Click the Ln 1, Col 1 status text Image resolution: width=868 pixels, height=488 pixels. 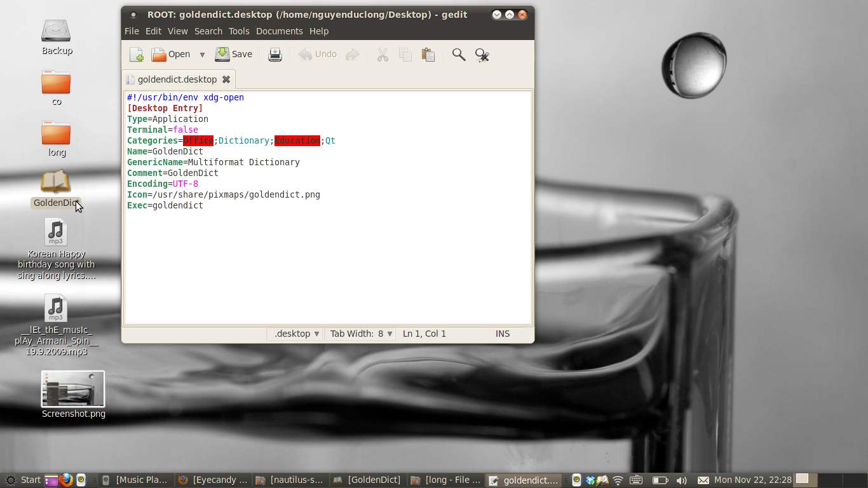click(x=424, y=334)
